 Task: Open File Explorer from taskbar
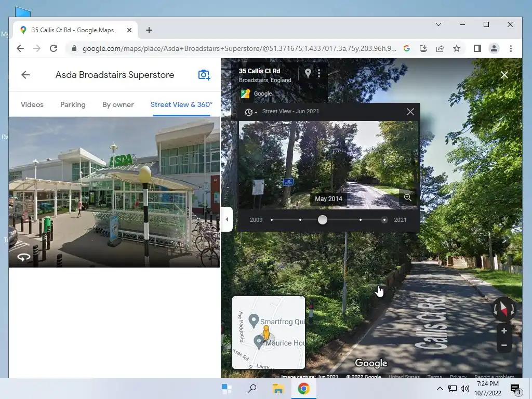278,389
